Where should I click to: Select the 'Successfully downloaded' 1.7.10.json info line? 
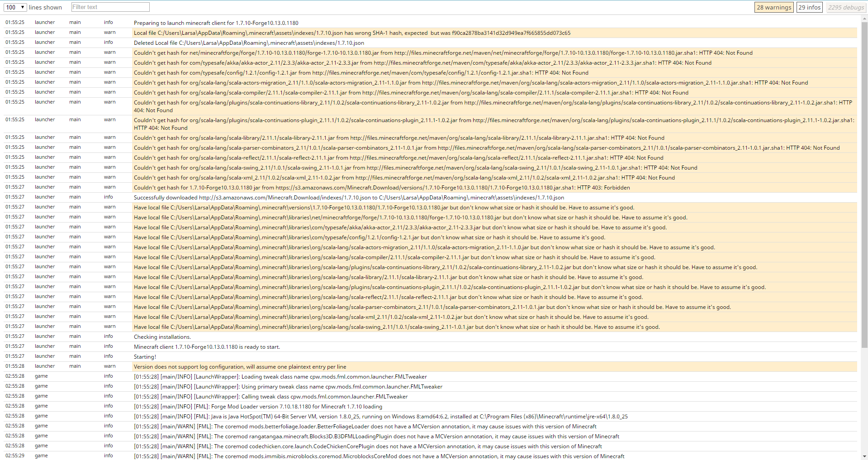(349, 197)
